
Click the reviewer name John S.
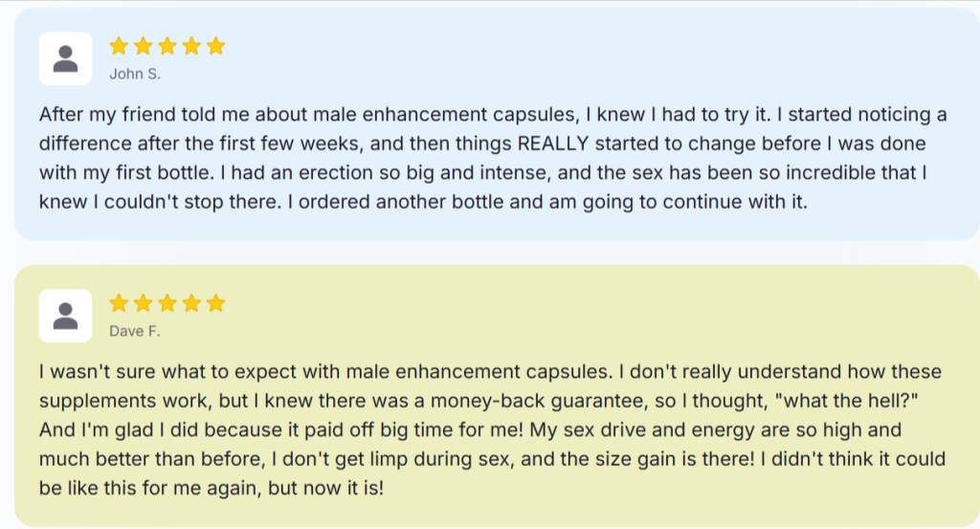pyautogui.click(x=134, y=74)
